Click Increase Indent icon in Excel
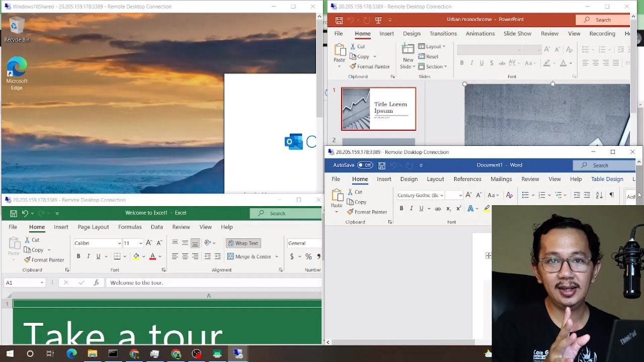 point(217,256)
